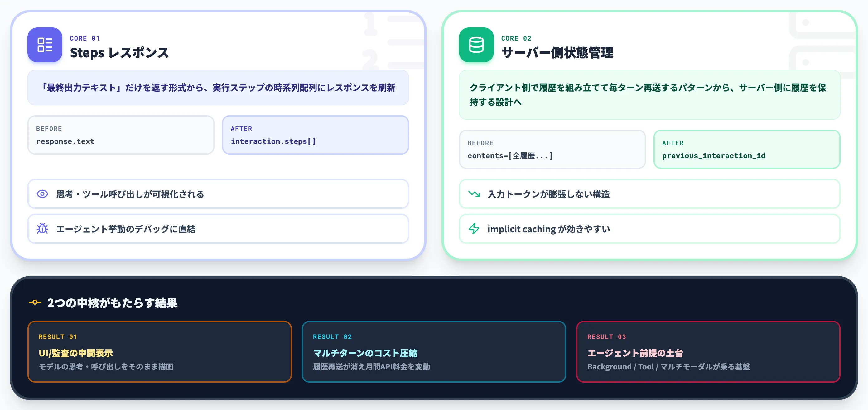This screenshot has height=410, width=868.
Task: Click the UI/監査の中間表示 title
Action: tap(75, 353)
